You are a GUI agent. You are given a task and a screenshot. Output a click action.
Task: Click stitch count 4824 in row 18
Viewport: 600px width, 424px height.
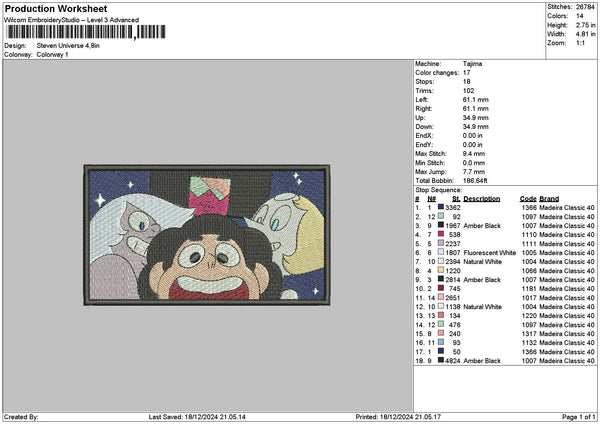point(453,360)
